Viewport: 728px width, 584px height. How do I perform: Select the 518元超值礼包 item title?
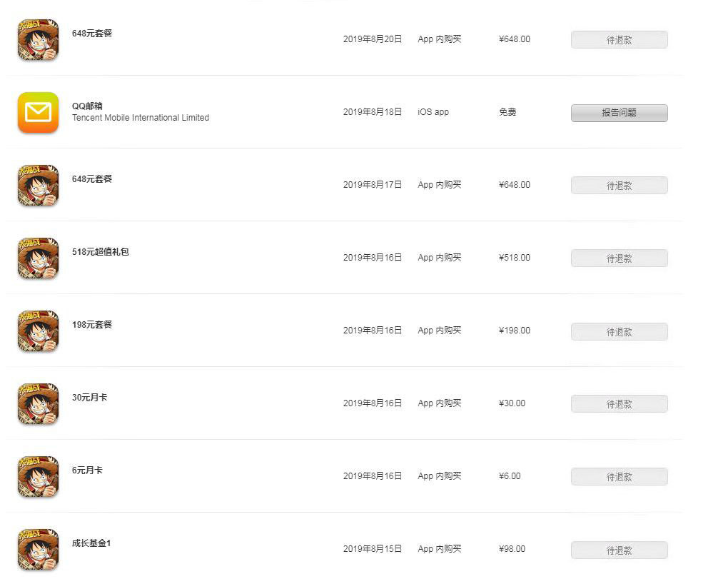point(101,251)
